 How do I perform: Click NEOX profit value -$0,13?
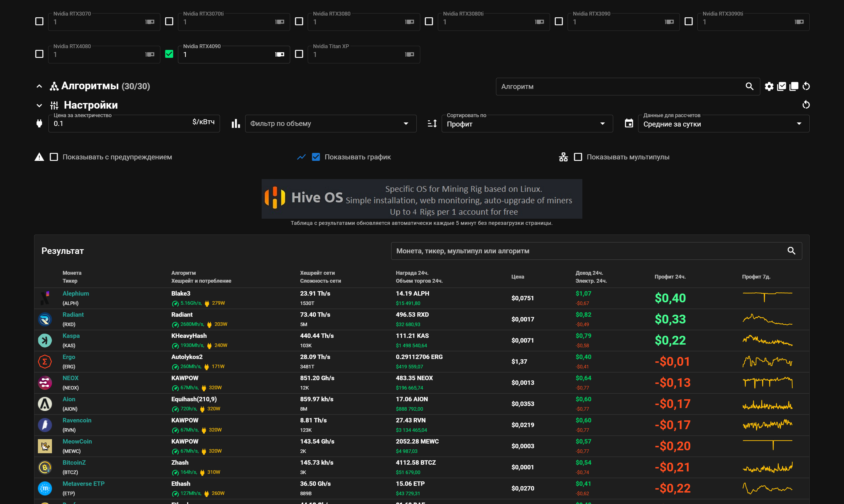672,383
